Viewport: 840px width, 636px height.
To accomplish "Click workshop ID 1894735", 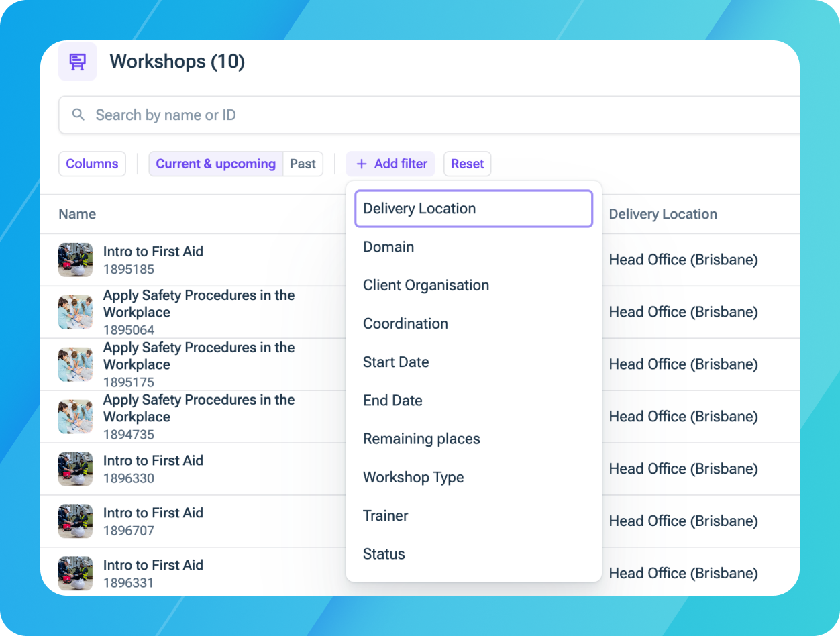I will (x=129, y=435).
